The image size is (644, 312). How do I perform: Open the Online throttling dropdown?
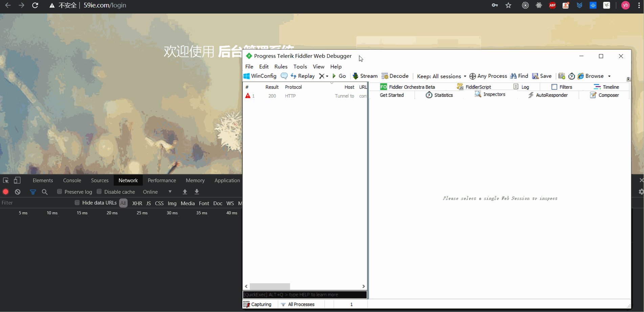(x=157, y=192)
